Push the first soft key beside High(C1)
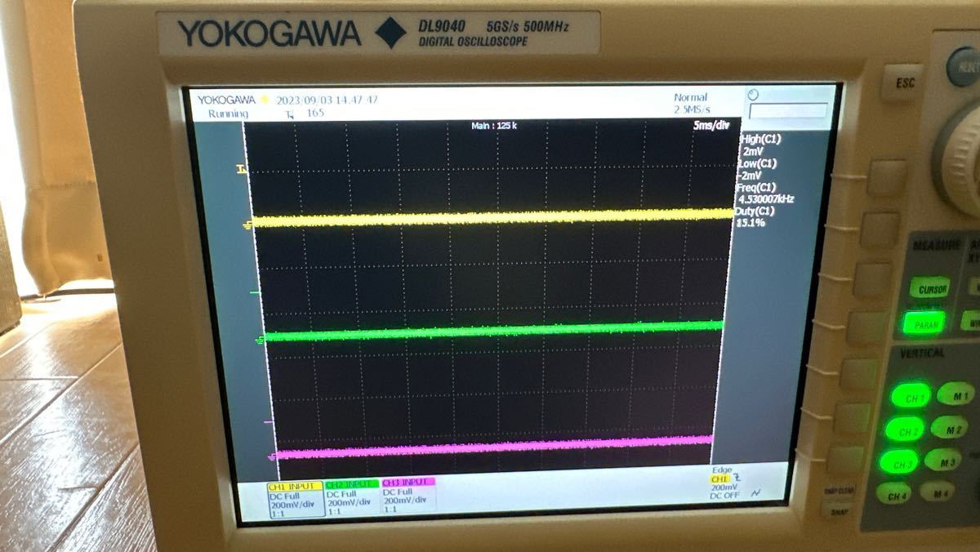980x552 pixels. pyautogui.click(x=887, y=177)
